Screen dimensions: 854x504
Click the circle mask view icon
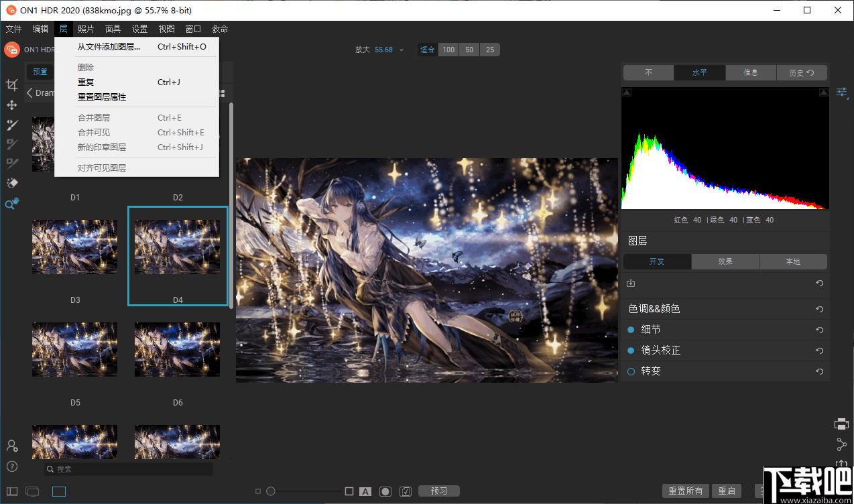pyautogui.click(x=385, y=491)
